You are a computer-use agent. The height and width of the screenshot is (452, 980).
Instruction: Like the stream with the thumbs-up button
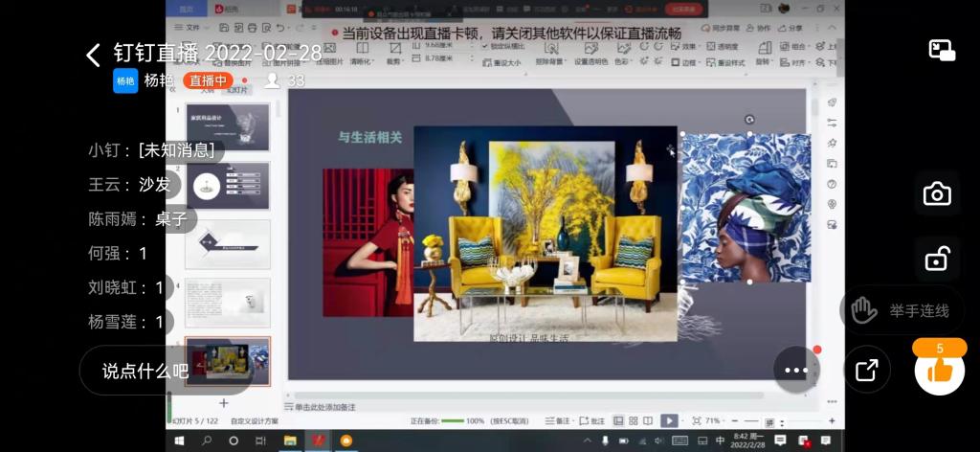[x=939, y=371]
